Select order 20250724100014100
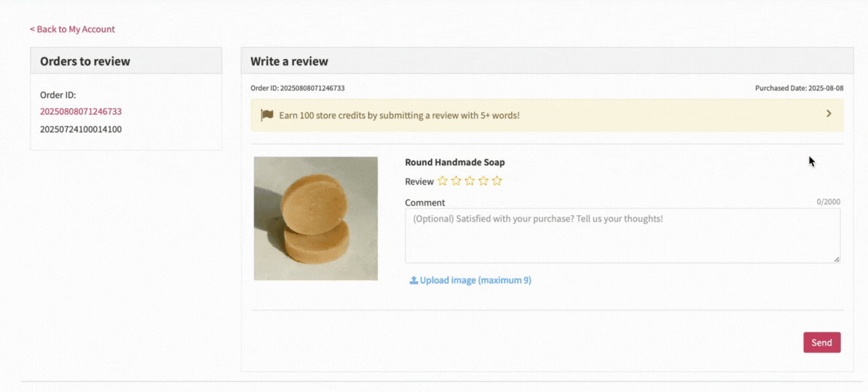Viewport: 868px width, 392px height. [81, 129]
